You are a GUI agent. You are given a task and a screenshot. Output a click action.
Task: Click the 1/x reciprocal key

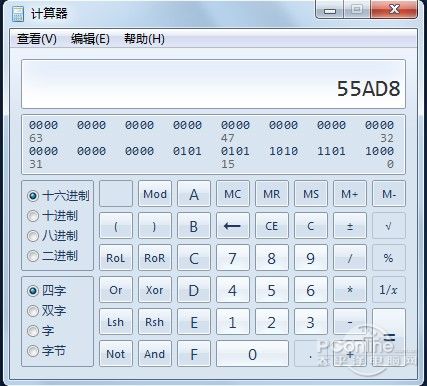click(x=389, y=290)
